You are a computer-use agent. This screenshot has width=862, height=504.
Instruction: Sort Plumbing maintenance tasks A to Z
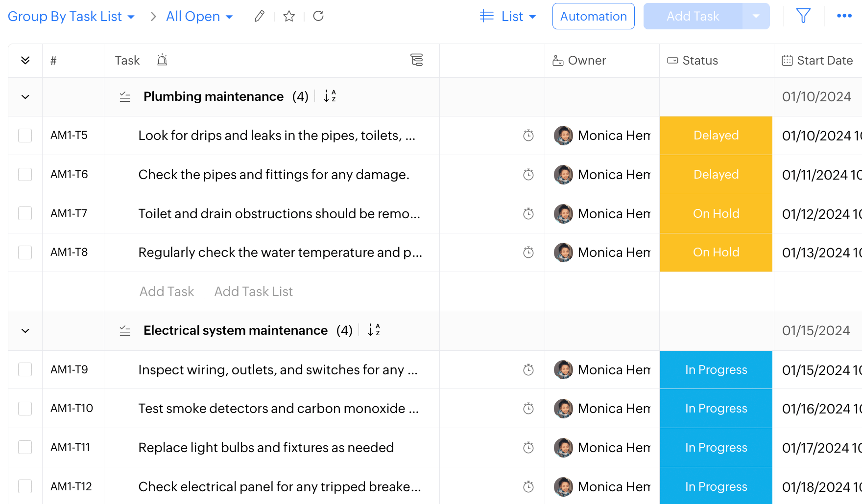[x=330, y=96]
